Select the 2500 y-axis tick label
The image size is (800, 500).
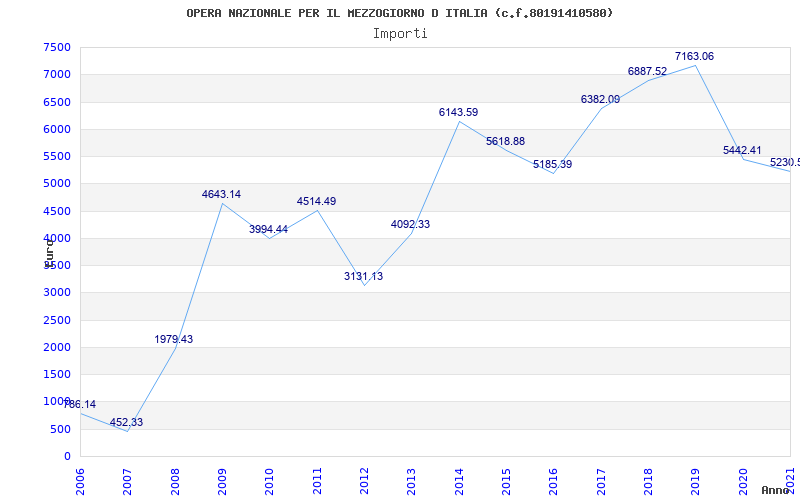[x=57, y=320]
